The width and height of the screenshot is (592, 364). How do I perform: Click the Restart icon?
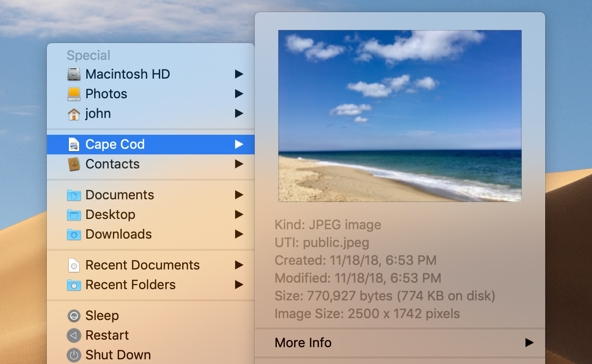pyautogui.click(x=74, y=335)
